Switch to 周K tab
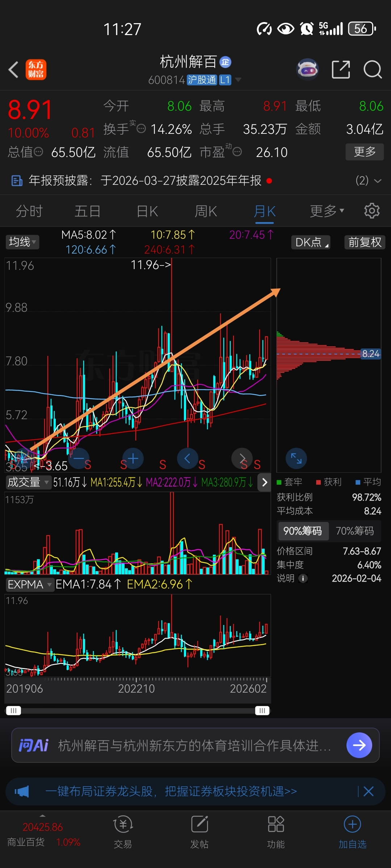 coord(206,211)
